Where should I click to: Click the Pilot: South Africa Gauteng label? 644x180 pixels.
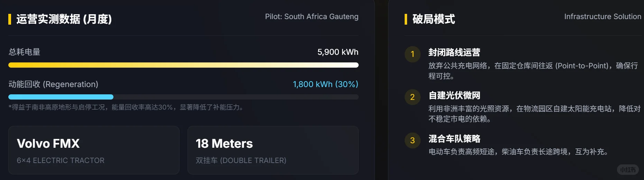[312, 17]
